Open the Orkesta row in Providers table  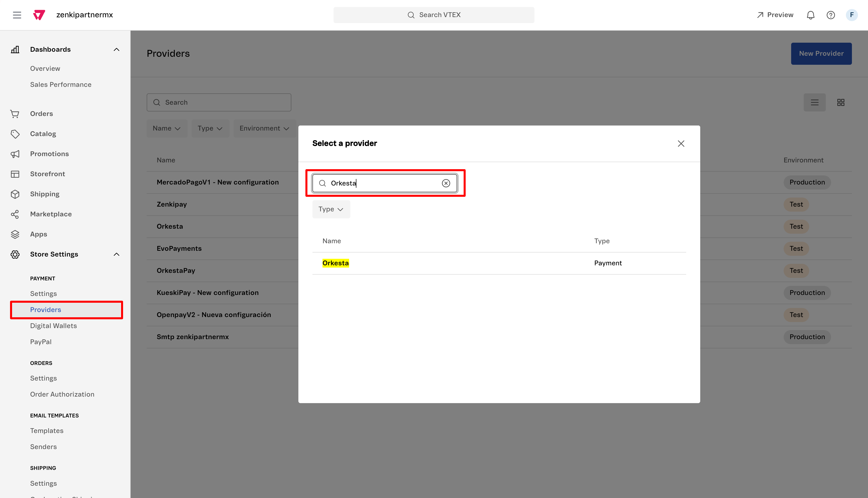(x=170, y=227)
